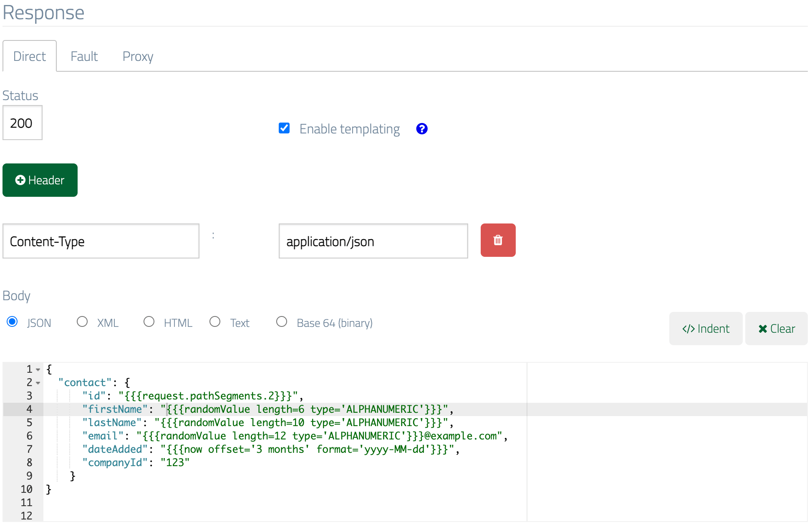Collapse the root JSON object on line 1
The image size is (812, 527).
click(x=38, y=369)
